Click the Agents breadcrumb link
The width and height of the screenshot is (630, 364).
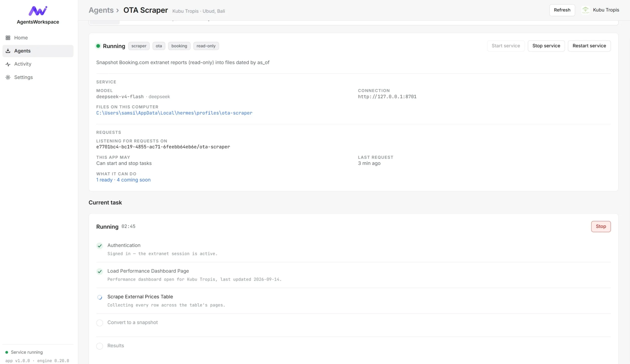pyautogui.click(x=101, y=10)
